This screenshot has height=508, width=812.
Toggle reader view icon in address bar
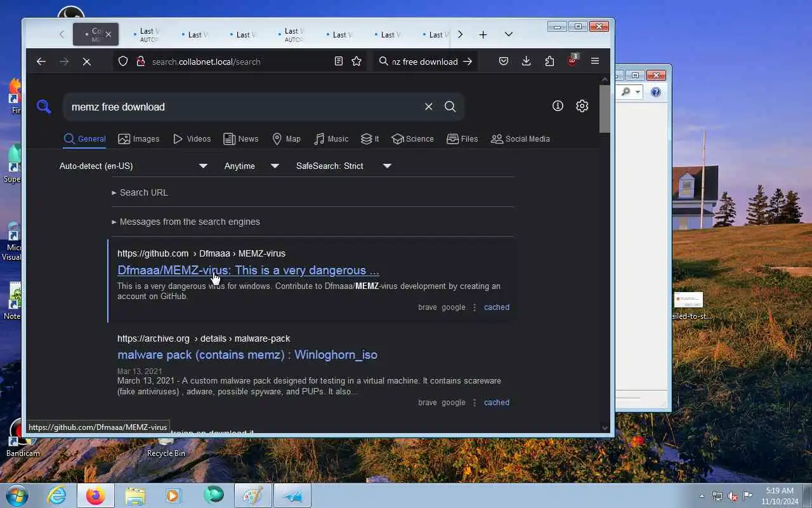(339, 62)
